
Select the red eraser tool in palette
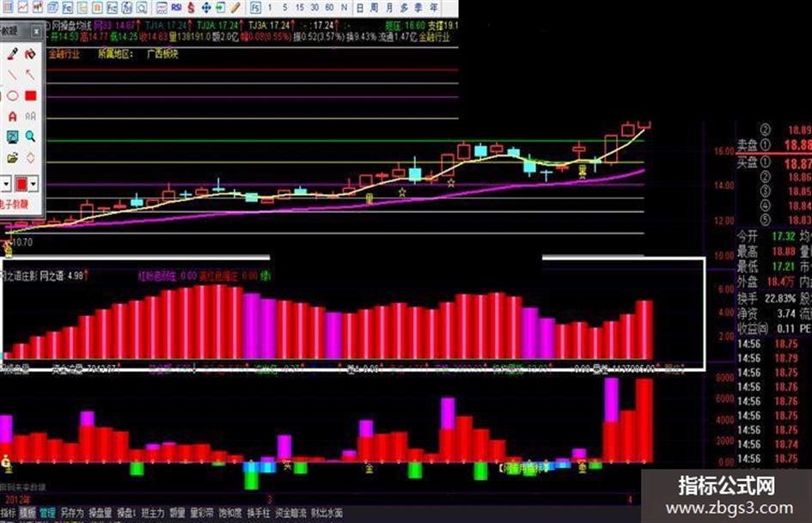(30, 54)
